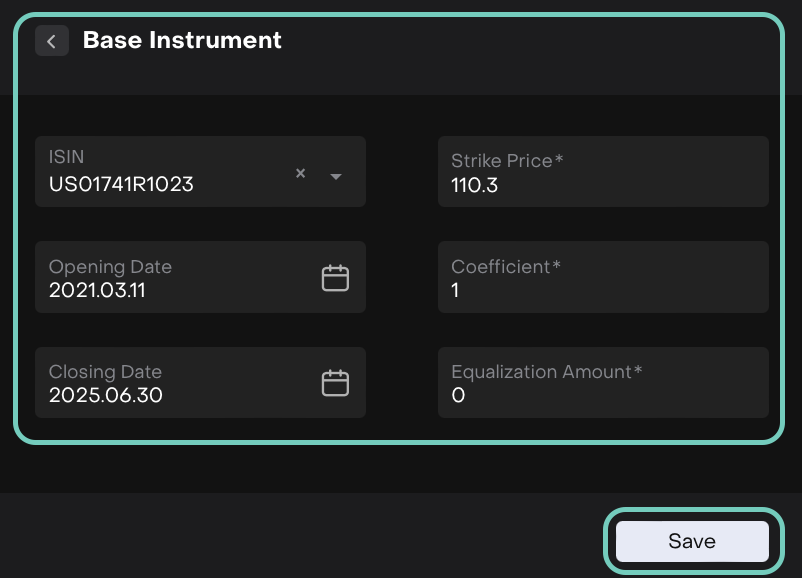Click the Coefficient value 1

pyautogui.click(x=456, y=291)
